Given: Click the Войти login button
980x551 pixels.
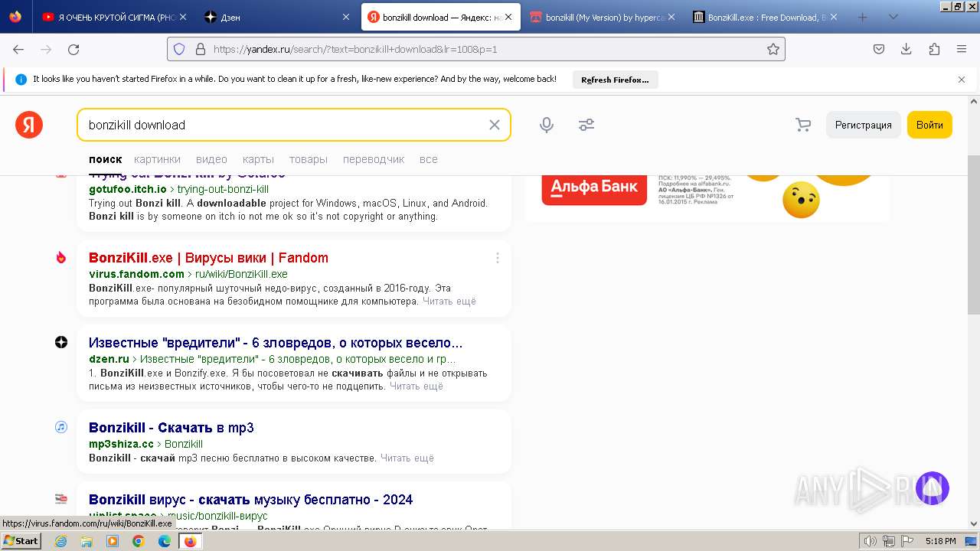Looking at the screenshot, I should [x=929, y=125].
